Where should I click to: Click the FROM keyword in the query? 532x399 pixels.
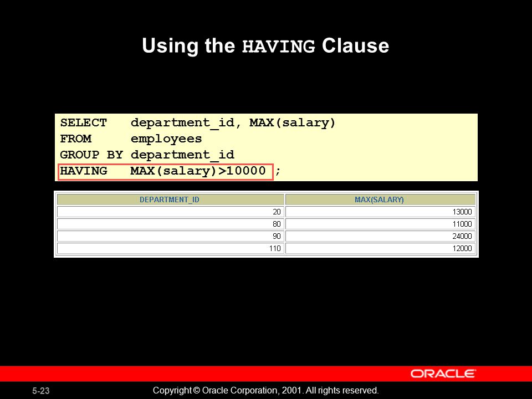point(76,139)
